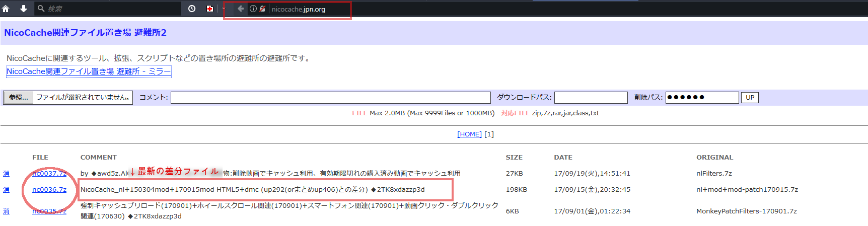Click the 対応FILE zip,7z,rar,jar,class,txt text
This screenshot has width=868, height=226.
click(550, 113)
